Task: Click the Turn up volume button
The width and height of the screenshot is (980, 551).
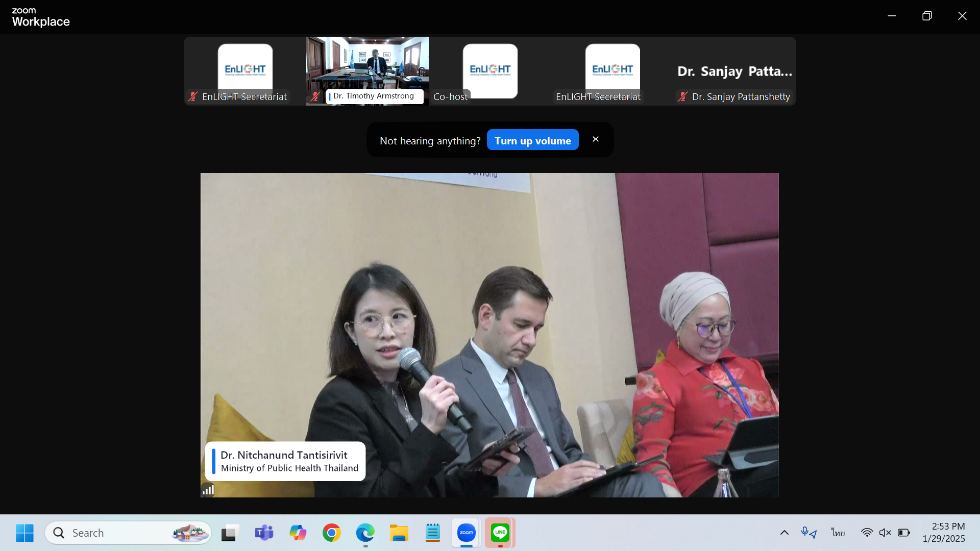Action: (x=532, y=140)
